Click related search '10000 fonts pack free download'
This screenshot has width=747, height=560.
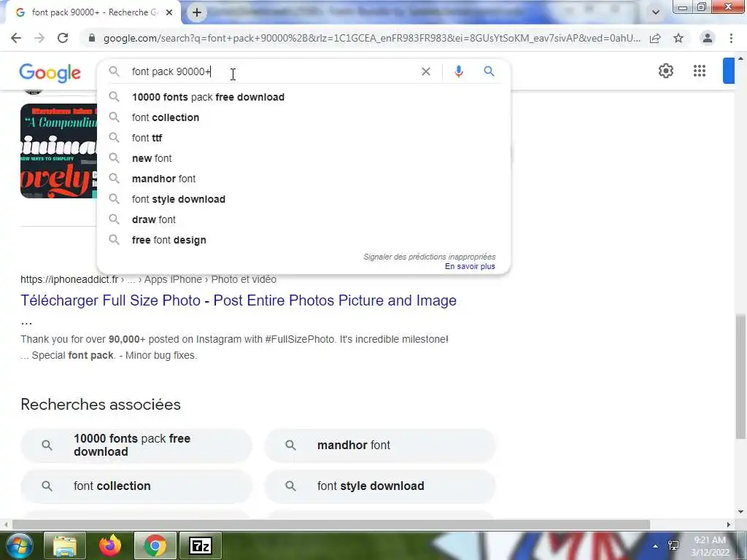coord(136,446)
